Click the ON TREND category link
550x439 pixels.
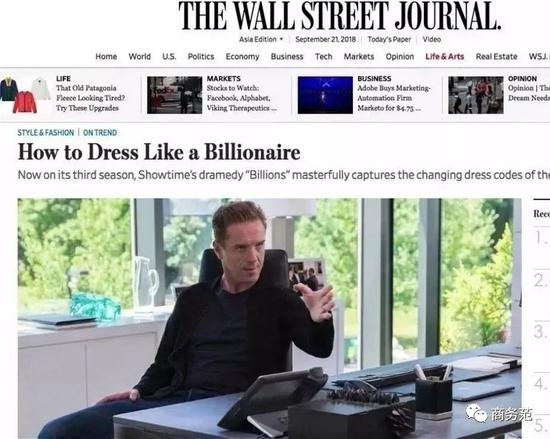pos(100,133)
